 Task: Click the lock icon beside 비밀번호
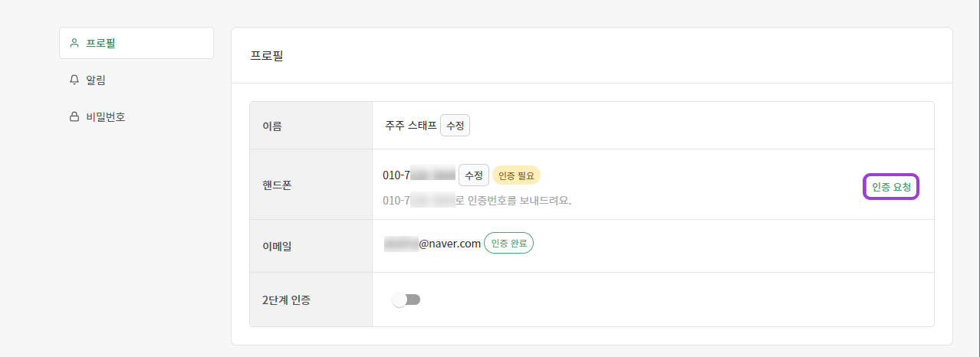coord(74,117)
